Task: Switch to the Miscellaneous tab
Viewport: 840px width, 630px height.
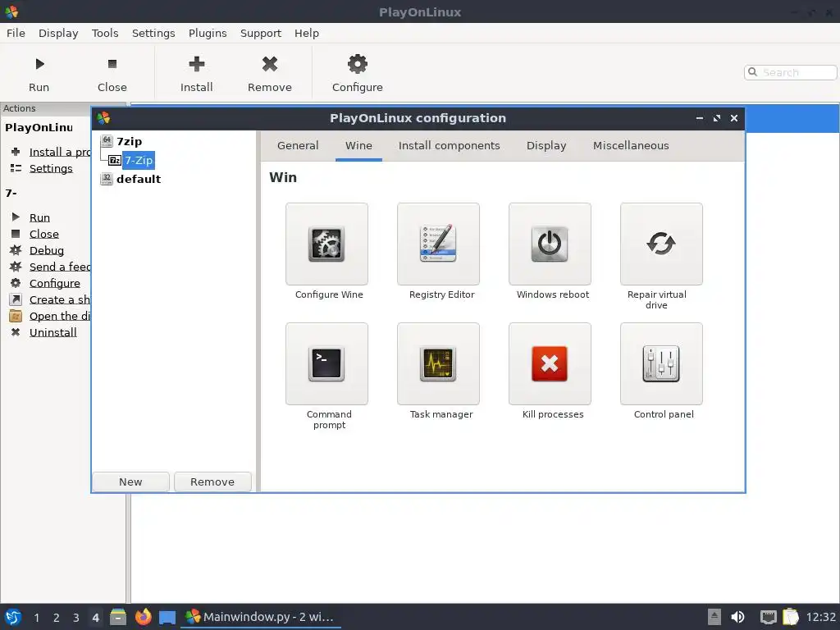Action: click(x=631, y=146)
